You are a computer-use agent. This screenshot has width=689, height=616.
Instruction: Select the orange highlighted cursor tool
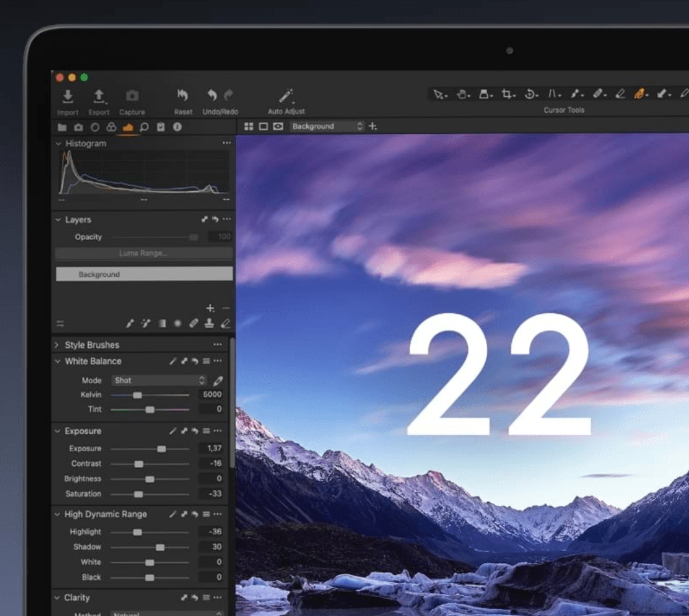click(x=640, y=94)
